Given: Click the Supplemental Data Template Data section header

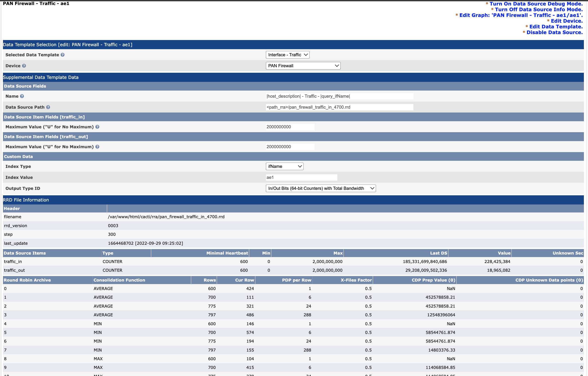Looking at the screenshot, I should click(293, 77).
